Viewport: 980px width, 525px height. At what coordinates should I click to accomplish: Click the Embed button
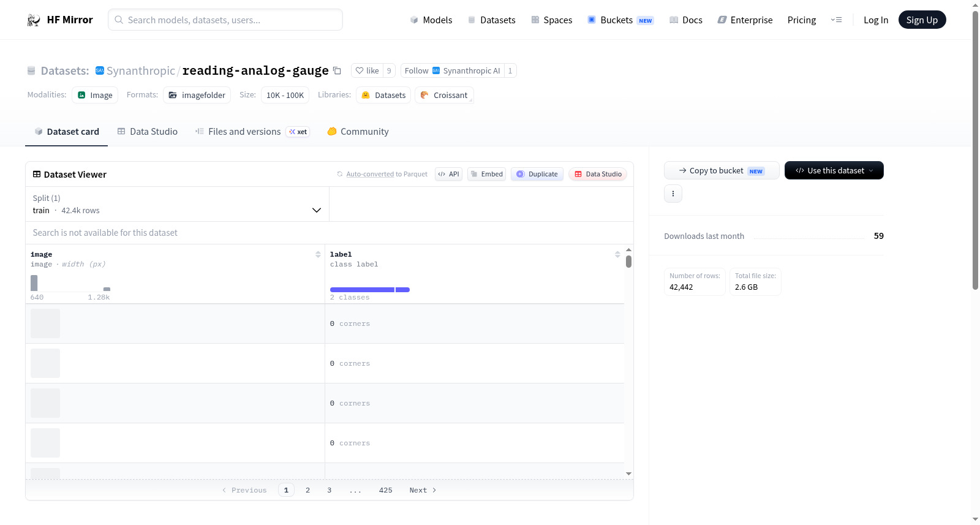486,174
